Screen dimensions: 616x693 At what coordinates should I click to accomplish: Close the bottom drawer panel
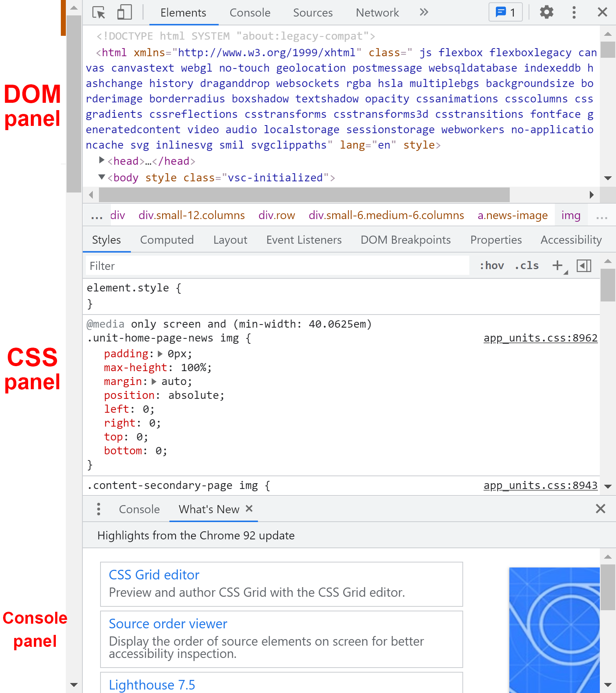tap(601, 509)
